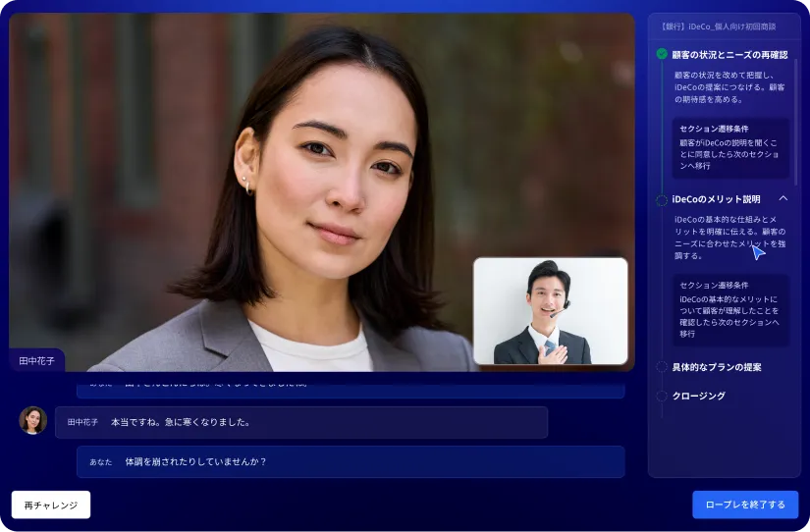Click the 田中花子 name label on video

(36, 360)
